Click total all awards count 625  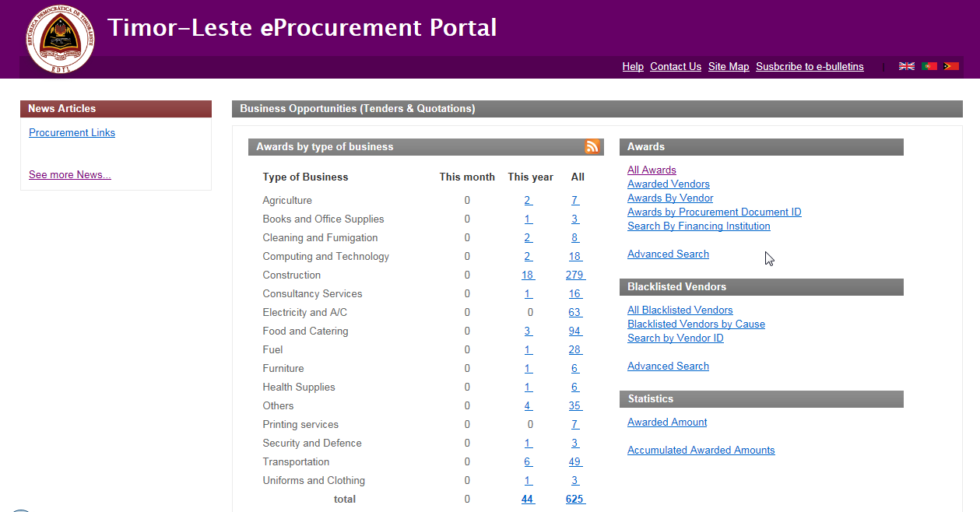point(574,499)
